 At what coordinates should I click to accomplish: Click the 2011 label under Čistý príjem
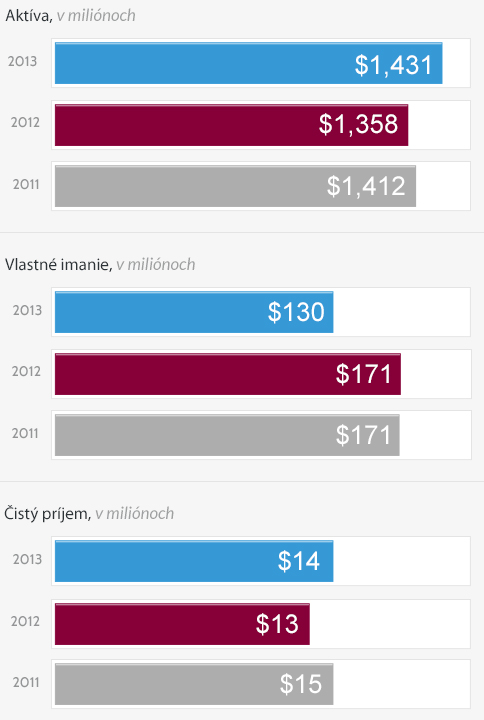pyautogui.click(x=26, y=682)
